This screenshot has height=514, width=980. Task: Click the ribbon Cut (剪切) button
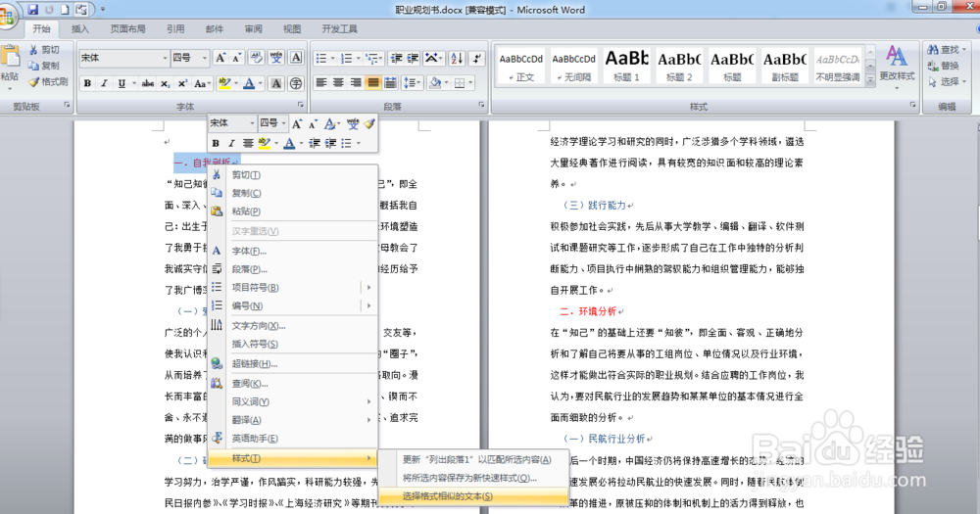(x=44, y=50)
